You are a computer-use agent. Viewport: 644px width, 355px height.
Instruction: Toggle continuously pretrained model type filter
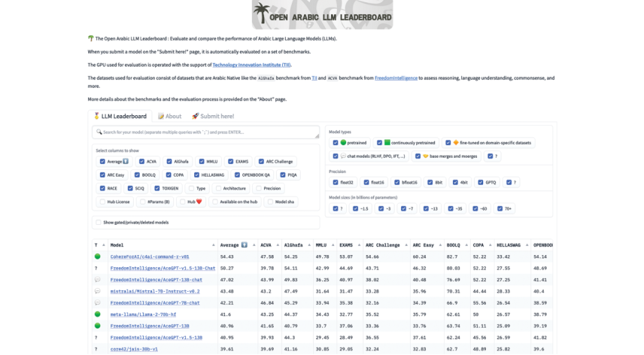(x=379, y=143)
